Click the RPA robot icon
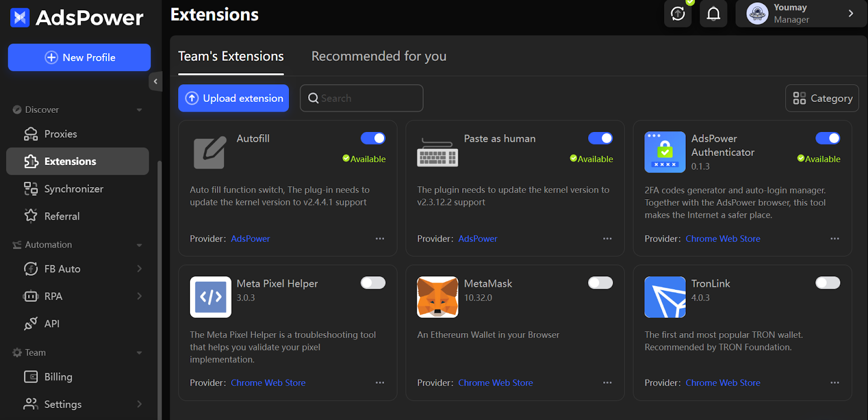 31,296
